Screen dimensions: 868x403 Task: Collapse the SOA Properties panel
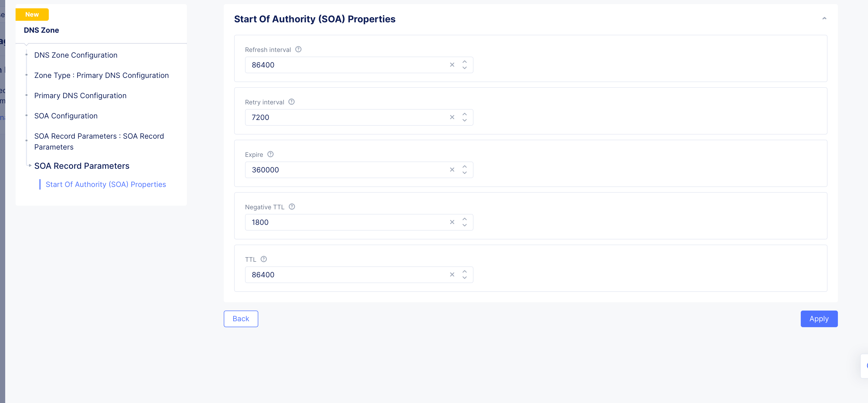pos(824,18)
